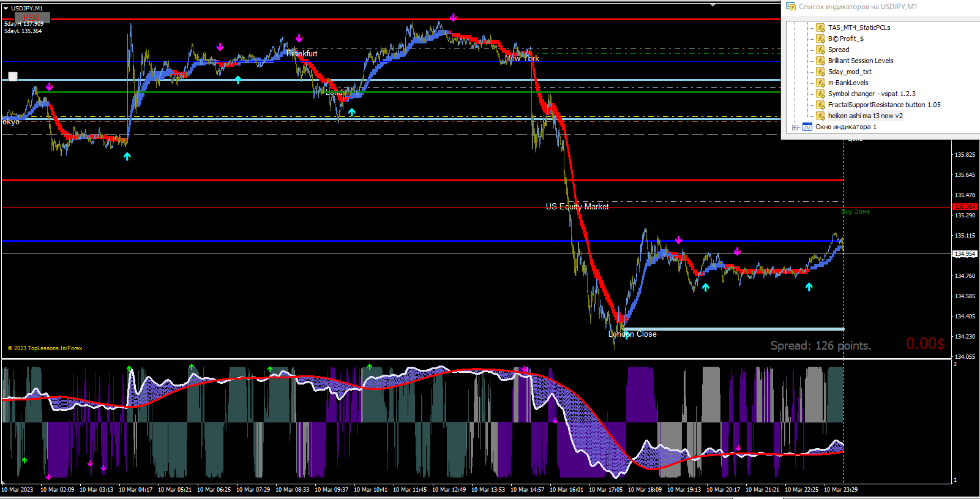Select the Spread indicator icon in list
Viewport: 980px width, 499px height.
[x=821, y=50]
